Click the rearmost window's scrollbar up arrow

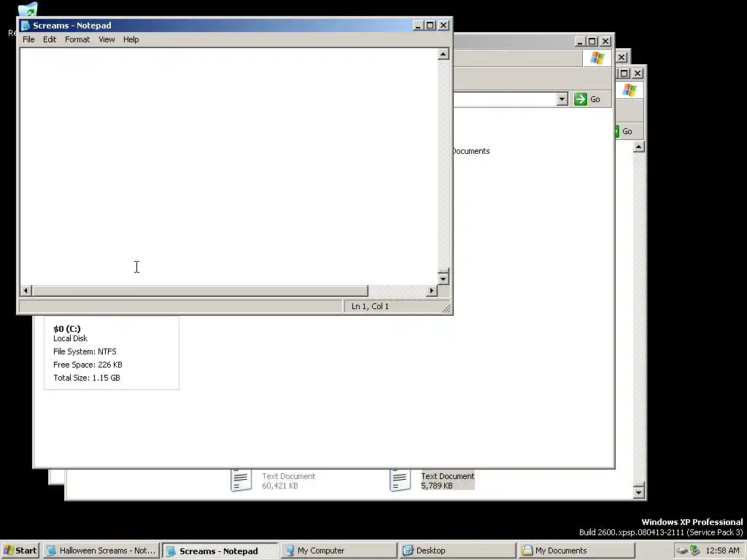point(639,147)
